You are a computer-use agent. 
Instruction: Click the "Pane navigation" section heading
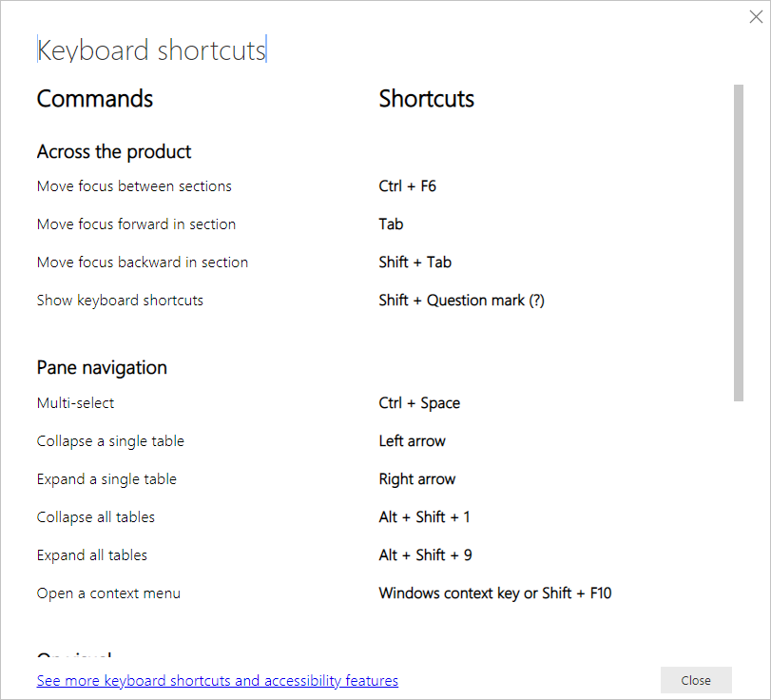point(102,367)
